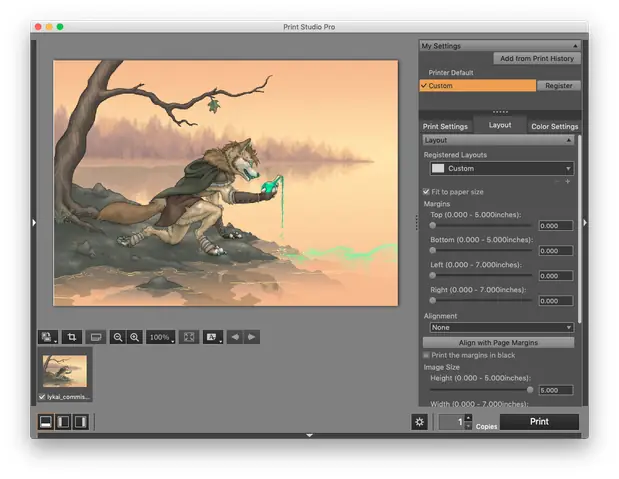Screen dimensions: 619x479
Task: Switch to the Print Settings tab
Action: (445, 126)
